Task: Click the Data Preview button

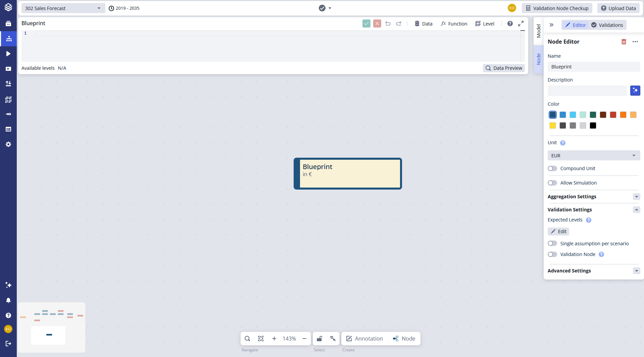Action: tap(504, 68)
